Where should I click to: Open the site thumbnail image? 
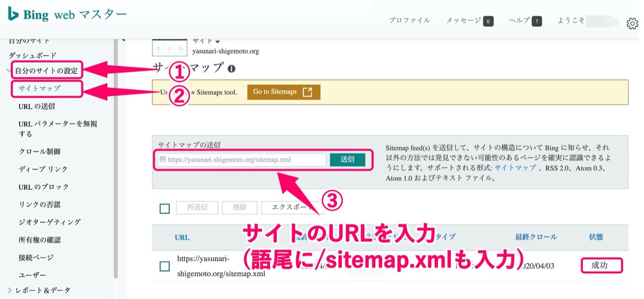click(x=169, y=48)
